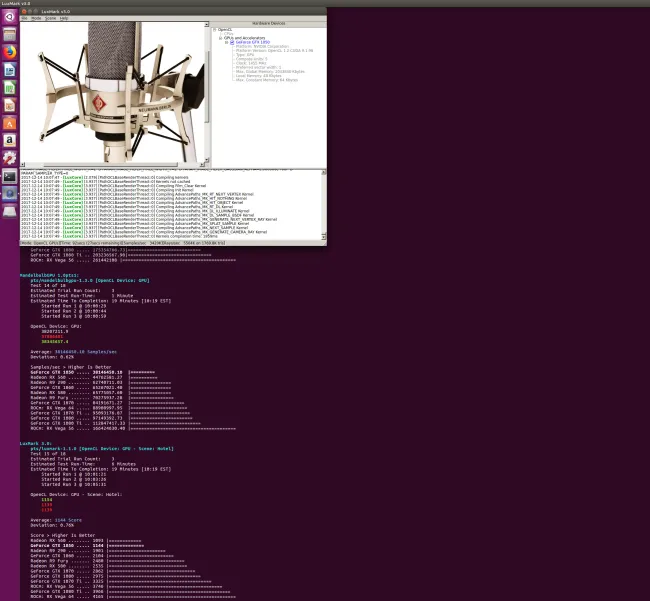Viewport: 650px width, 601px height.
Task: Open the File menu in LuxMark
Action: (x=24, y=18)
